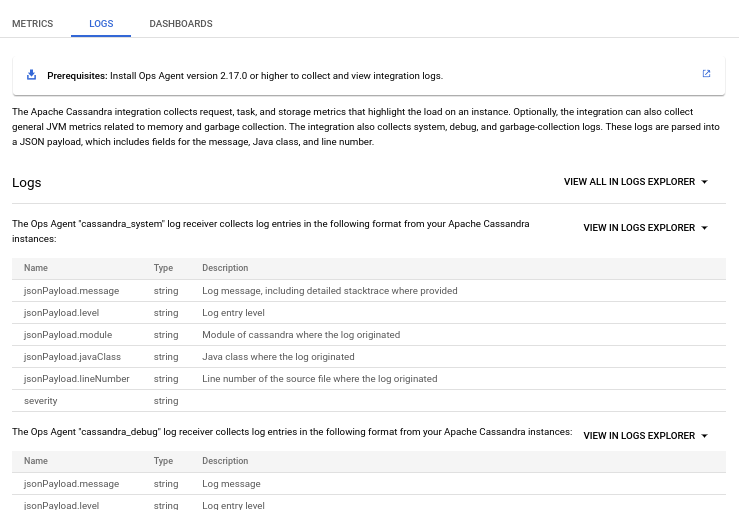
Task: Switch to the Metrics tab
Action: pos(32,23)
